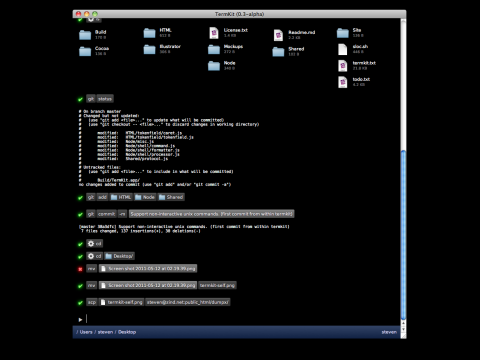Viewport: 480px width, 360px height.
Task: Click termkit-self.png token in mv command
Action: point(217,285)
